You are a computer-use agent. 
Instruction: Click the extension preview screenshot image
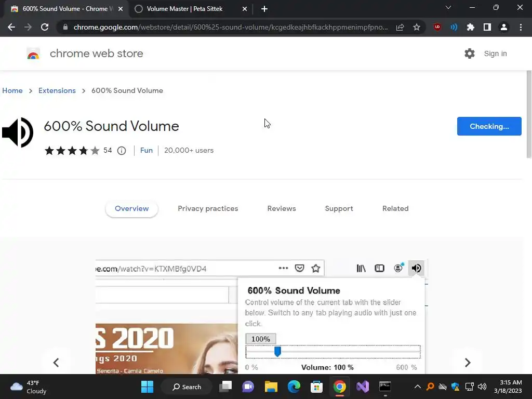(262, 317)
